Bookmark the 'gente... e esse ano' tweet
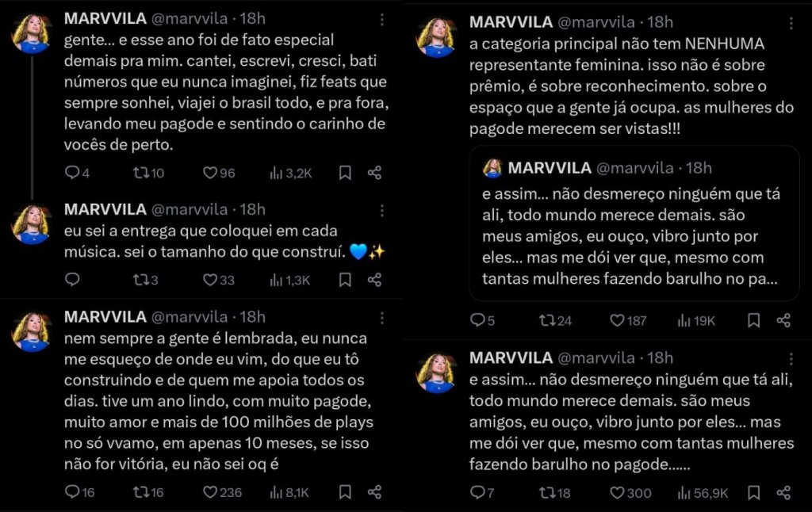 click(x=345, y=173)
